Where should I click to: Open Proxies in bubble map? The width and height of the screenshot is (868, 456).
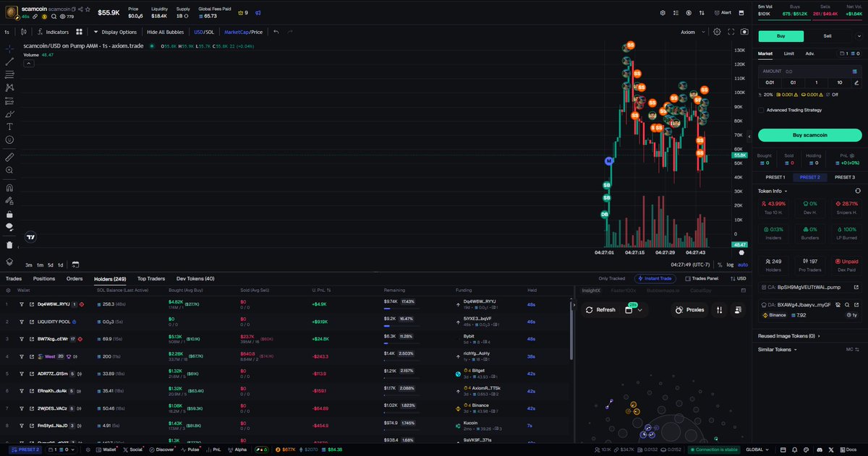[689, 309]
